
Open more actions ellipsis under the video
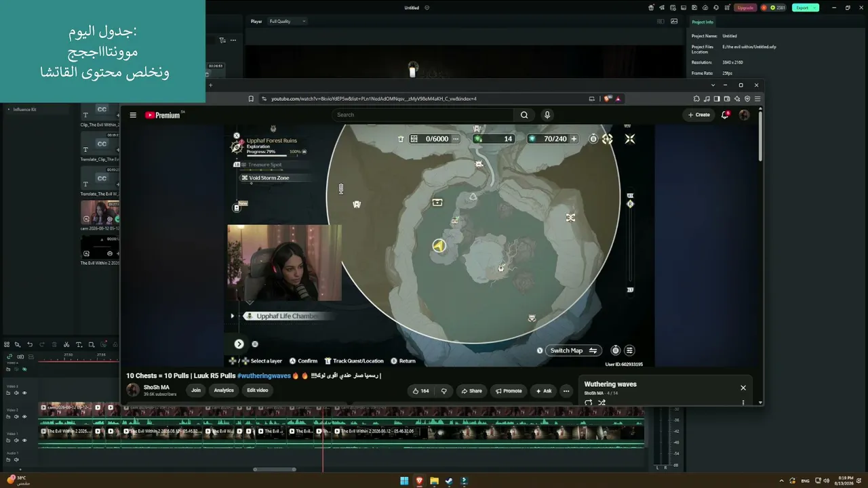[566, 391]
